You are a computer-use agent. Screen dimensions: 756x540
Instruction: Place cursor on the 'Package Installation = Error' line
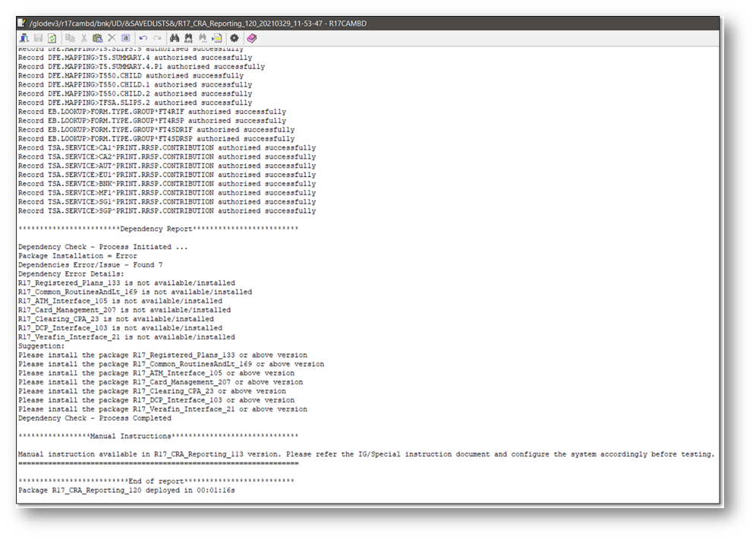coord(77,256)
